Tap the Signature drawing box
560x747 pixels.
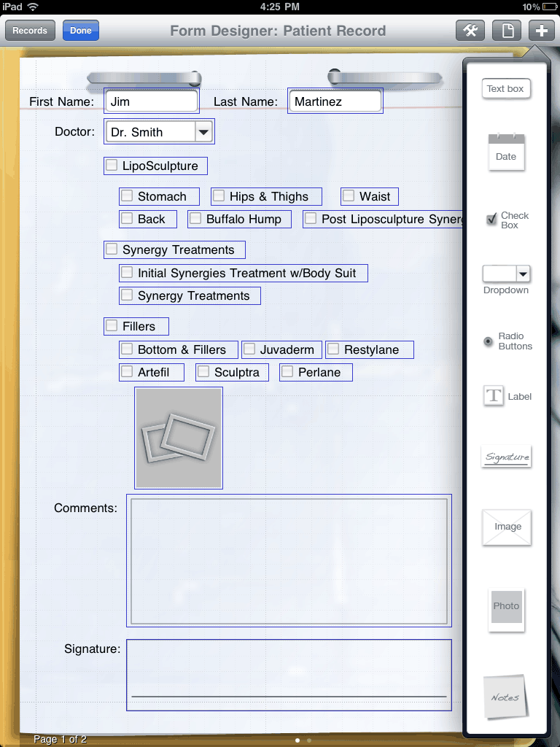tap(289, 675)
